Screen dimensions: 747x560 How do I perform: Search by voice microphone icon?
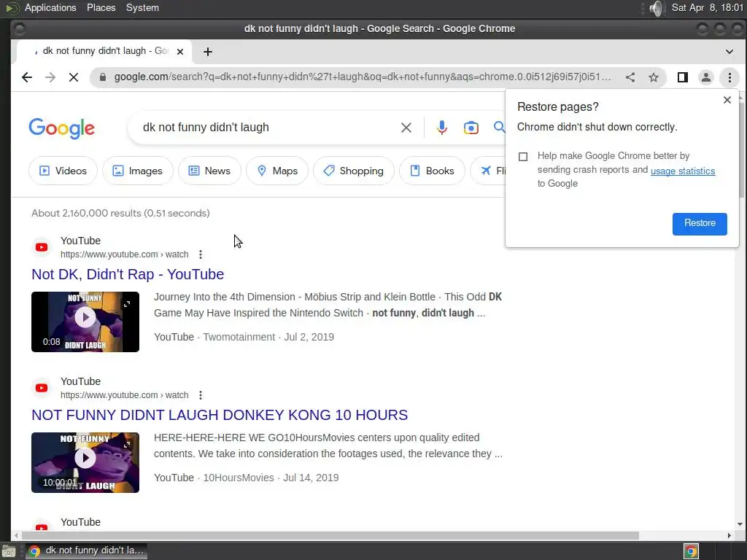[x=441, y=128]
